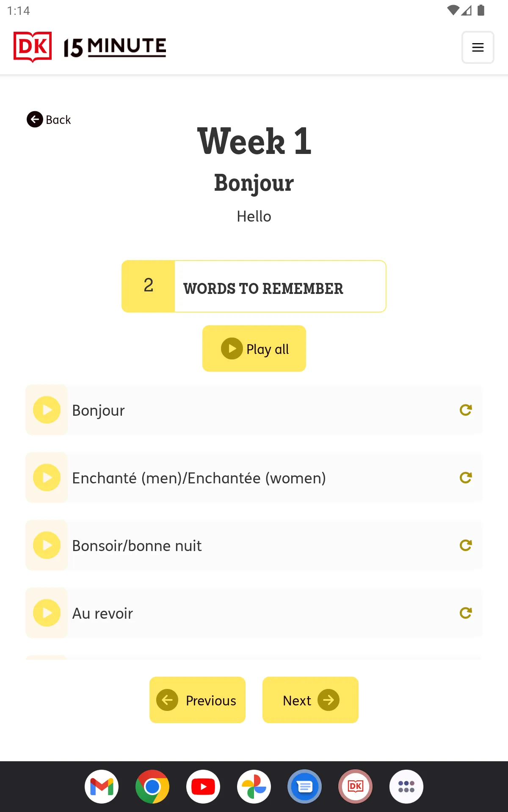Screen dimensions: 508x812
Task: Play all words audio
Action: click(x=254, y=348)
